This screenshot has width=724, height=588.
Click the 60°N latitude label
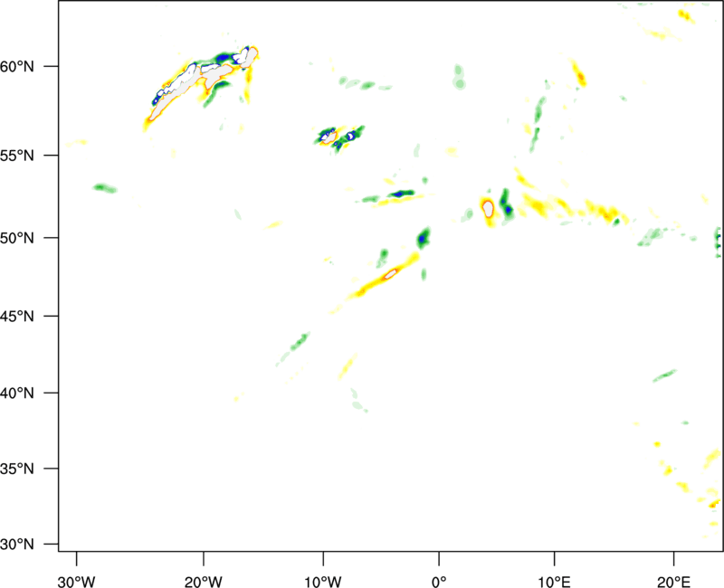pyautogui.click(x=17, y=67)
